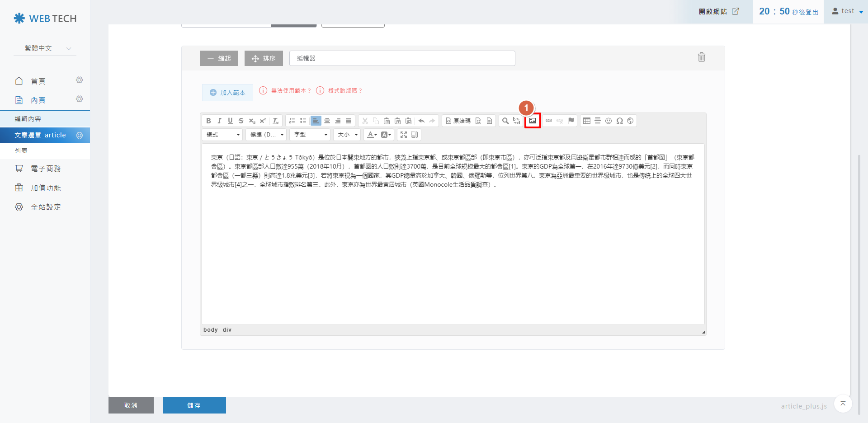Select 列表 in the sidebar

tap(21, 150)
